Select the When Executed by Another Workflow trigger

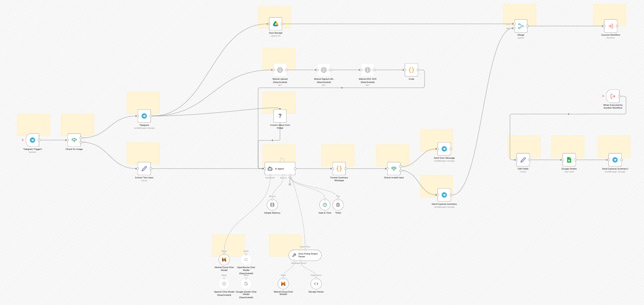[x=613, y=96]
